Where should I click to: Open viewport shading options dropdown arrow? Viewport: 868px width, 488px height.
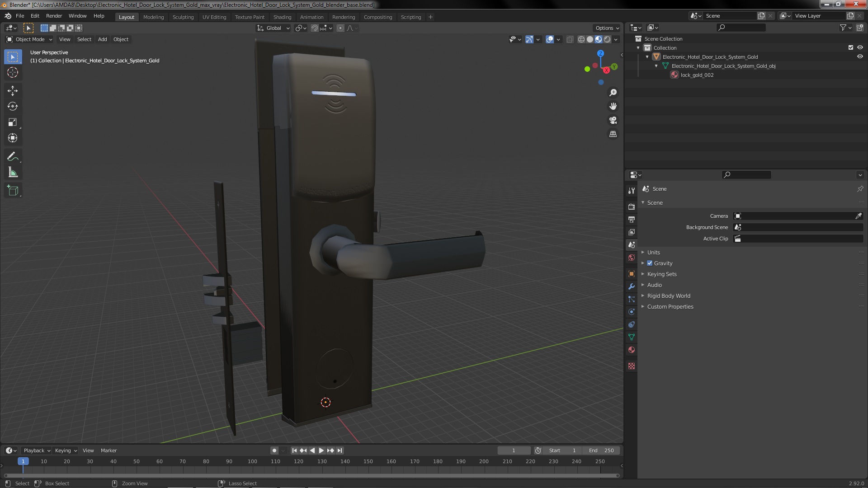point(616,39)
